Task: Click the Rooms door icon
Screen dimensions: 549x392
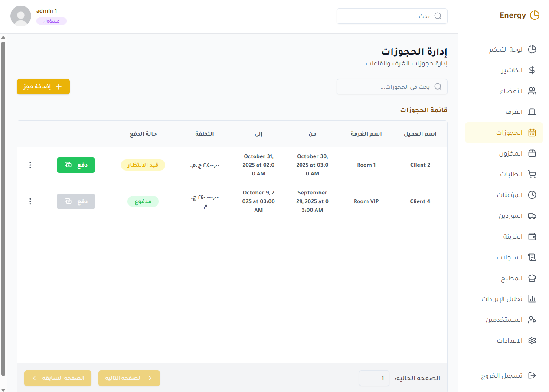Action: click(532, 112)
